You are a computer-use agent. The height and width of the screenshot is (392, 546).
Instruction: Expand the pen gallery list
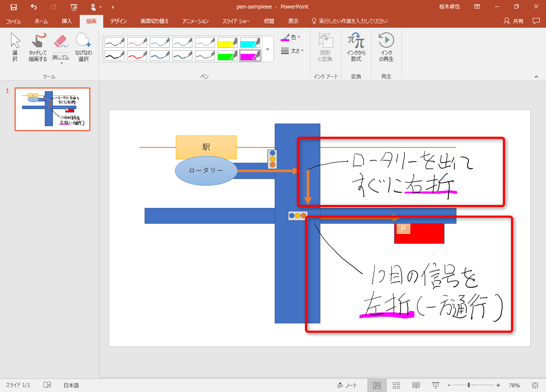point(267,49)
